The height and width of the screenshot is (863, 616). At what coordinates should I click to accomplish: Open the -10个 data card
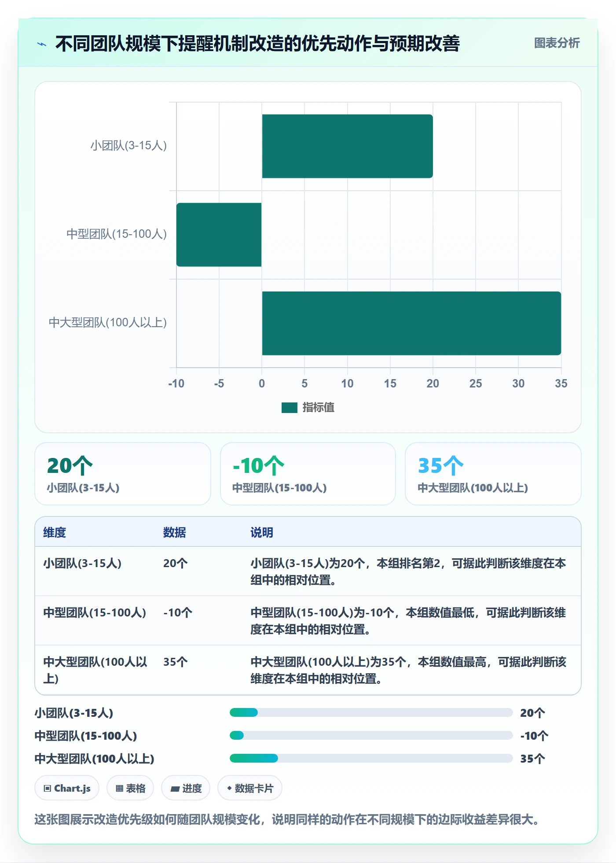pyautogui.click(x=308, y=474)
